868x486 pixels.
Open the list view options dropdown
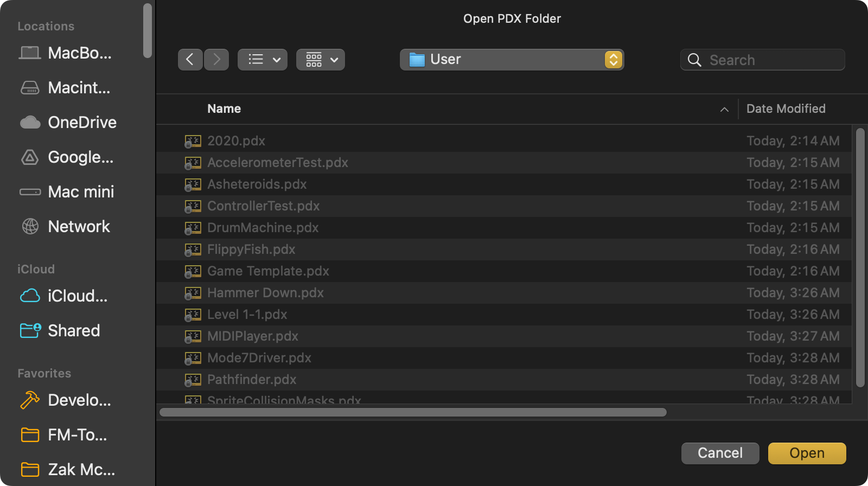point(263,60)
